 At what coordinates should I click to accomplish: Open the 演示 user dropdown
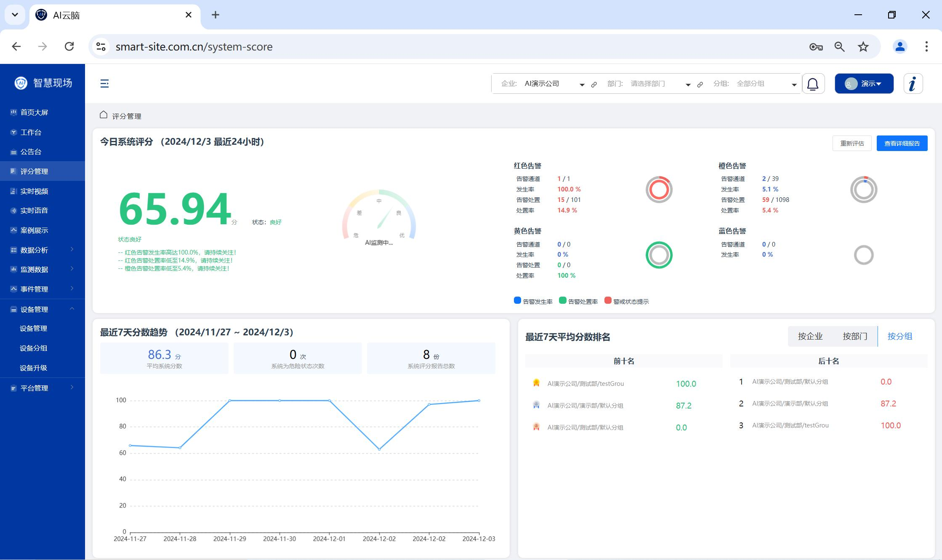864,84
